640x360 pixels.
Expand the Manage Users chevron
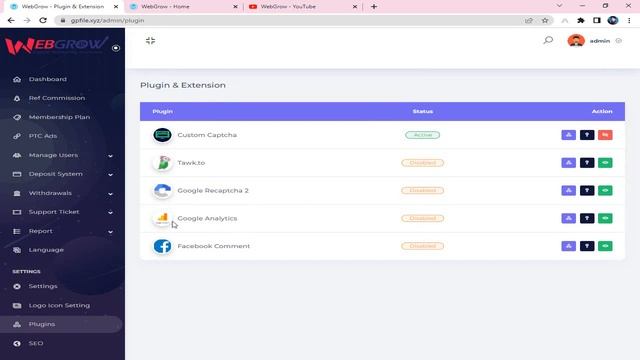[110, 156]
